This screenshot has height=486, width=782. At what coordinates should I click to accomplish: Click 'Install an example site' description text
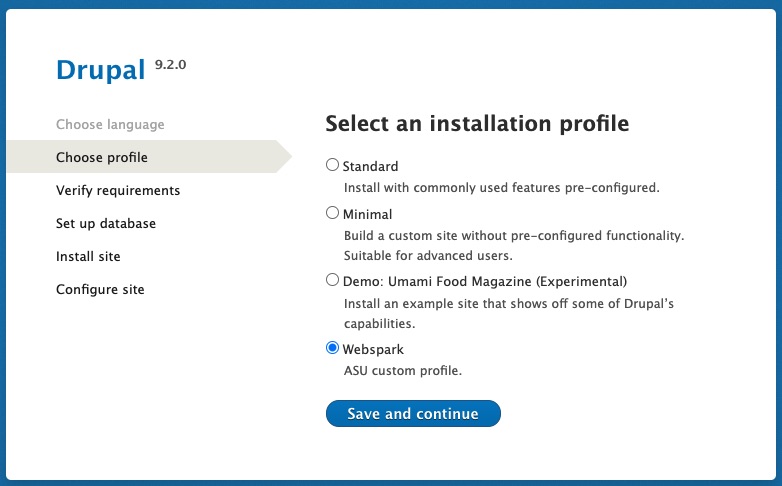(509, 313)
